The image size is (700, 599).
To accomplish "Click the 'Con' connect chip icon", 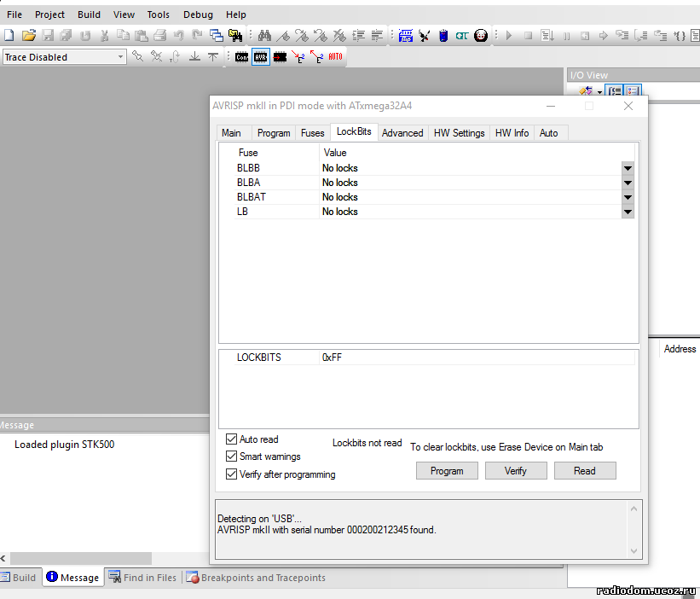I will [x=241, y=56].
